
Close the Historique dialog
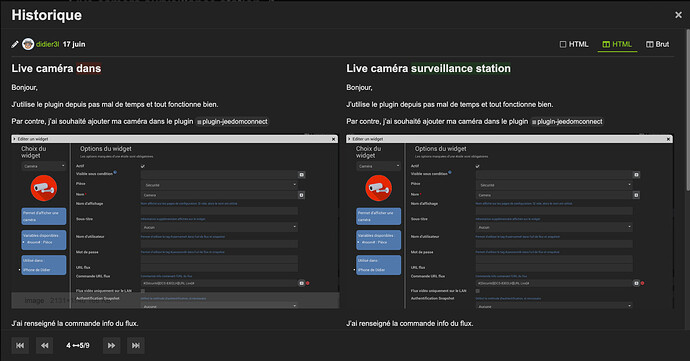678,15
